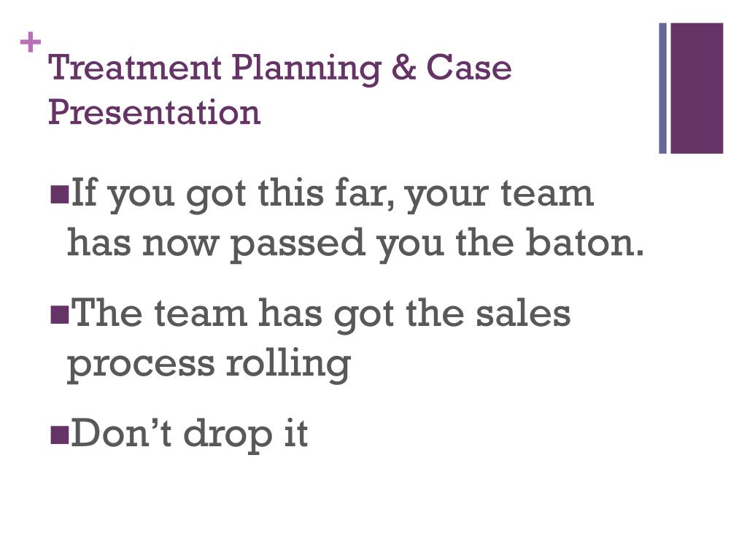
Task: Click the word 'Treatment' in the heading
Action: (x=135, y=67)
